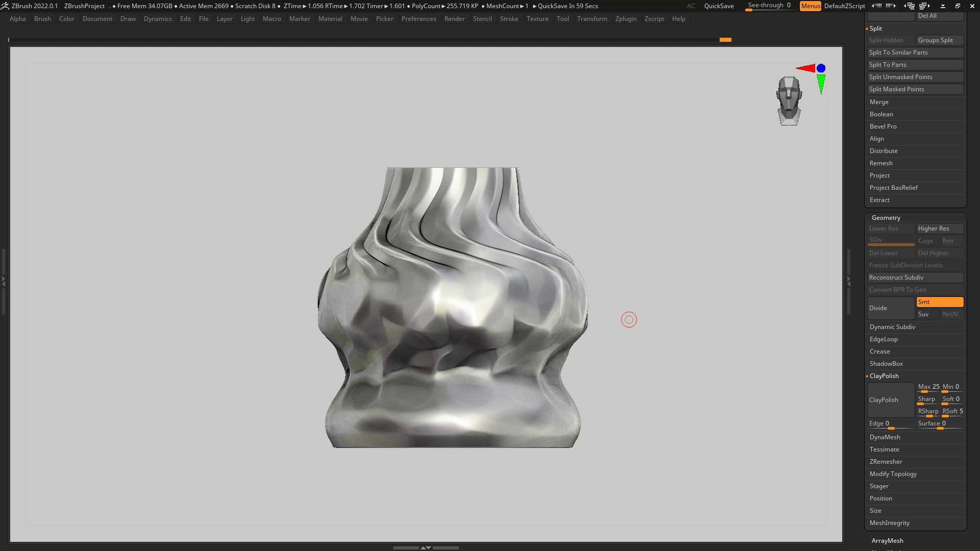Click the Groups Split button
The image size is (980, 551).
[x=940, y=40]
